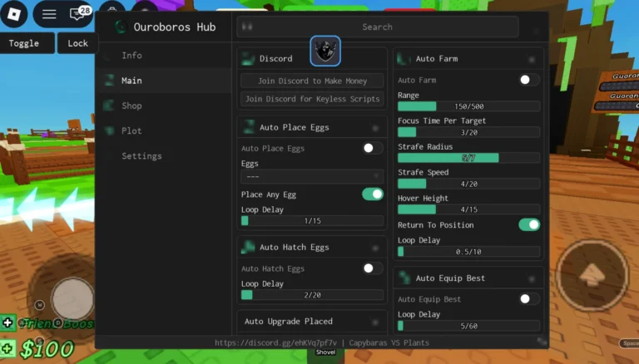
Task: Enable the Auto Equip Best toggle
Action: click(x=529, y=299)
